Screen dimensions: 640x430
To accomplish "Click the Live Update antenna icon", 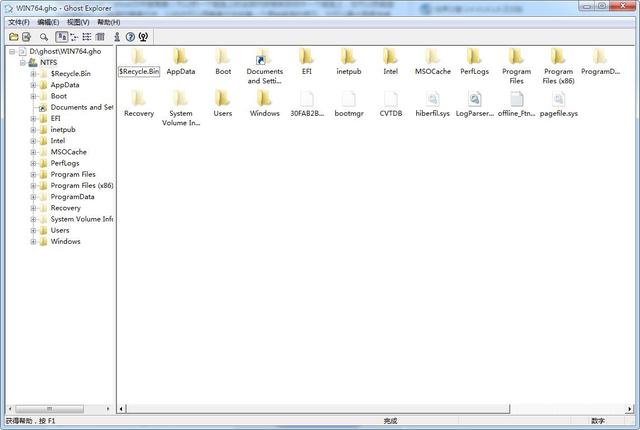I will click(143, 37).
